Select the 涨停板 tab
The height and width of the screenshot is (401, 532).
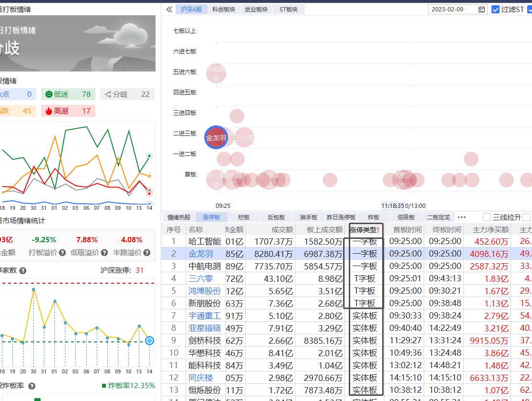[211, 217]
